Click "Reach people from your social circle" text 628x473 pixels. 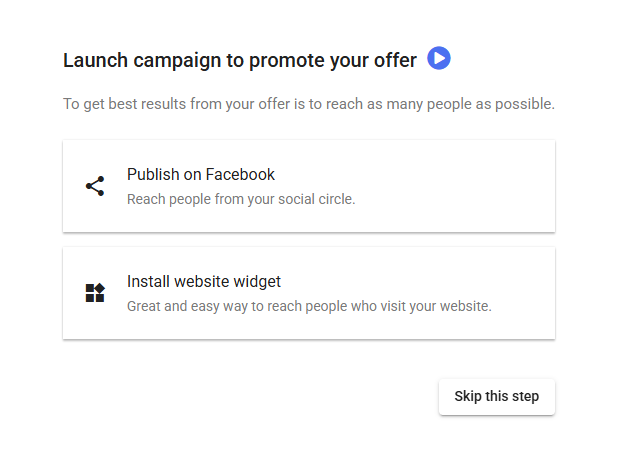241,199
